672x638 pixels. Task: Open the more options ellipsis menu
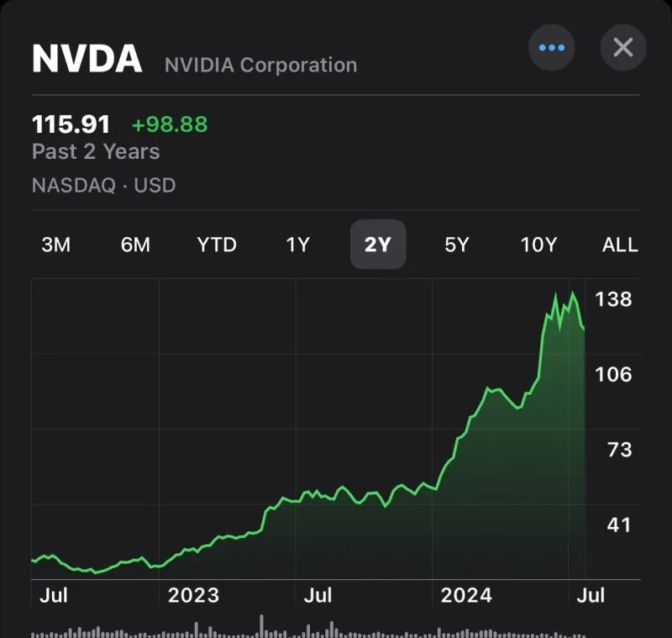(552, 48)
